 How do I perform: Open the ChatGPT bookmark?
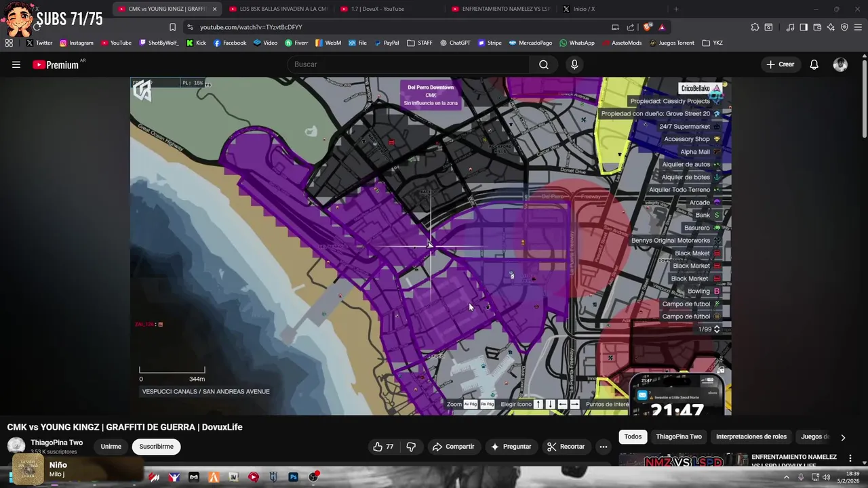(x=454, y=43)
